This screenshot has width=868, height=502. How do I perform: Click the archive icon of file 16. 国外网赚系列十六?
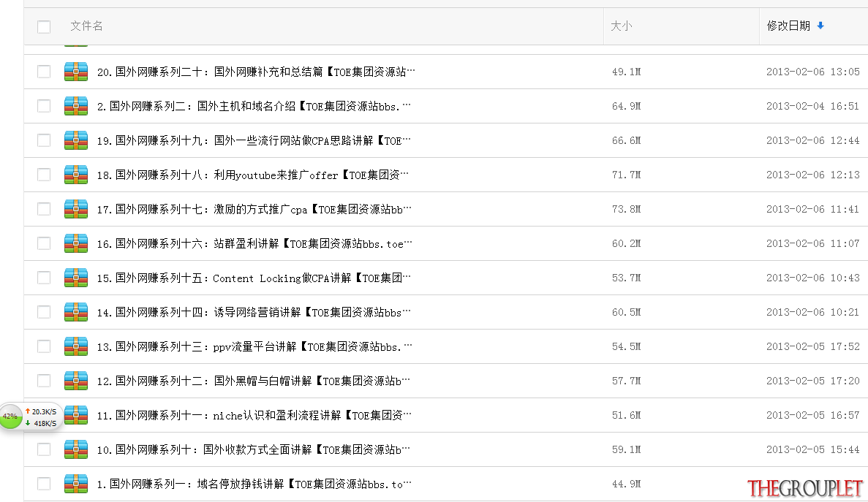[76, 243]
